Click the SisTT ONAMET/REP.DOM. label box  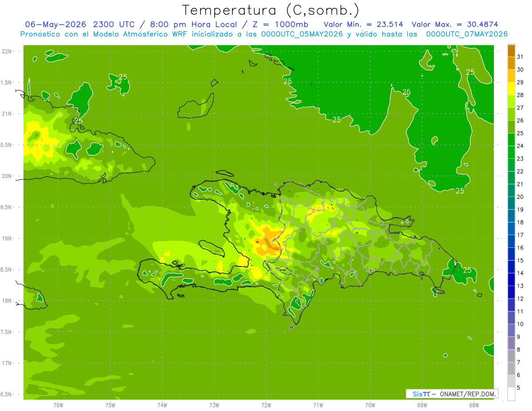[x=452, y=394]
